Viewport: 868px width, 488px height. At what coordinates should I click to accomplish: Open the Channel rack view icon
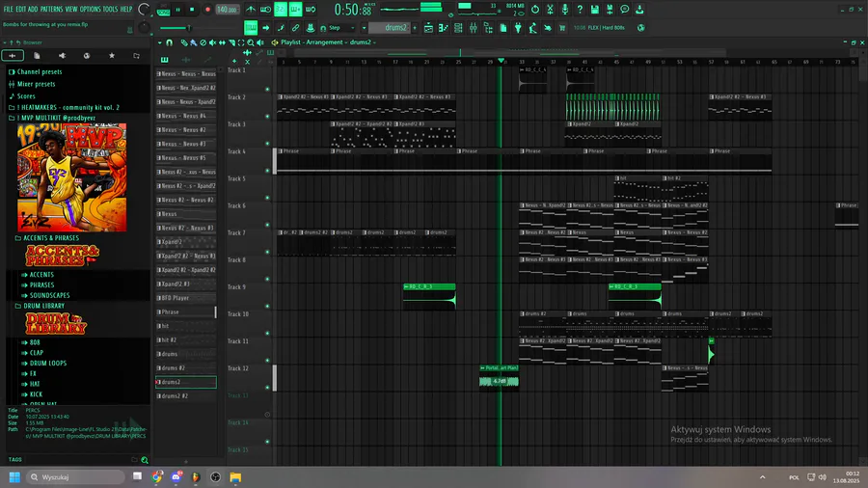point(458,28)
